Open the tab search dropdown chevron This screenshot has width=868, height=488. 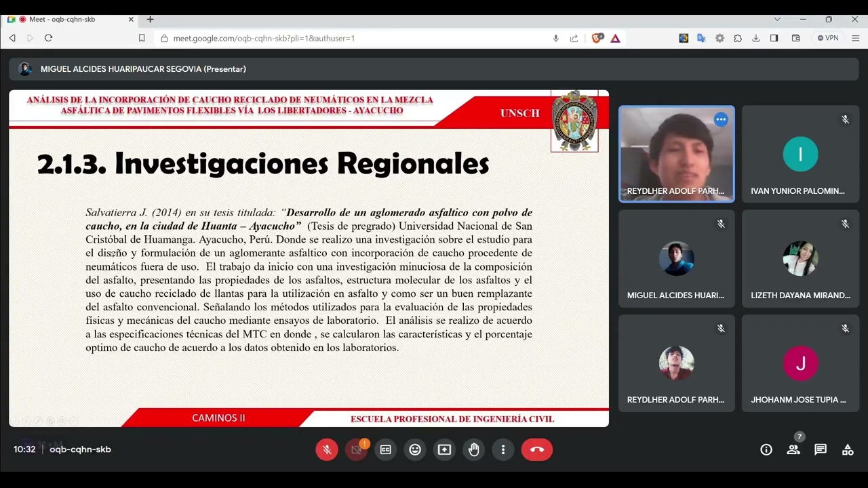click(777, 19)
